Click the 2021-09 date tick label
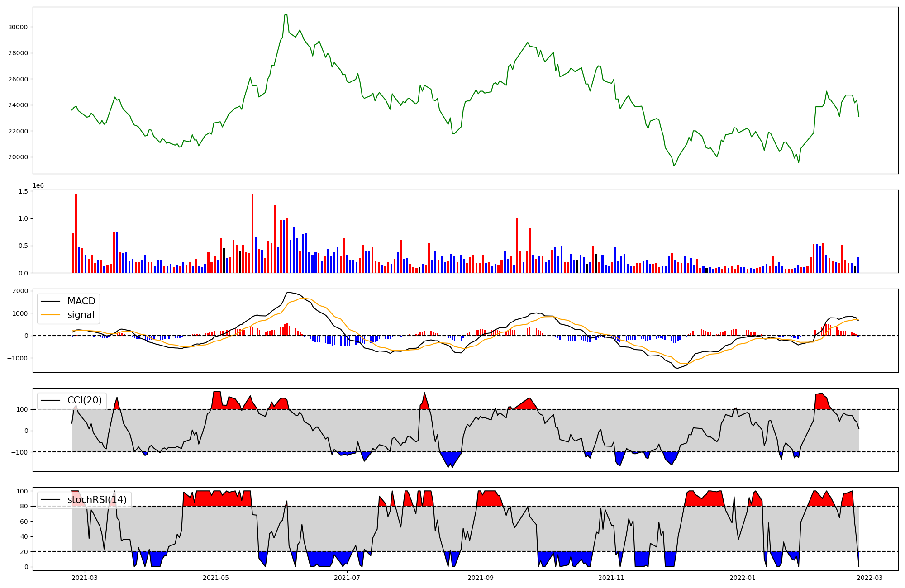The image size is (905, 588). [x=480, y=578]
